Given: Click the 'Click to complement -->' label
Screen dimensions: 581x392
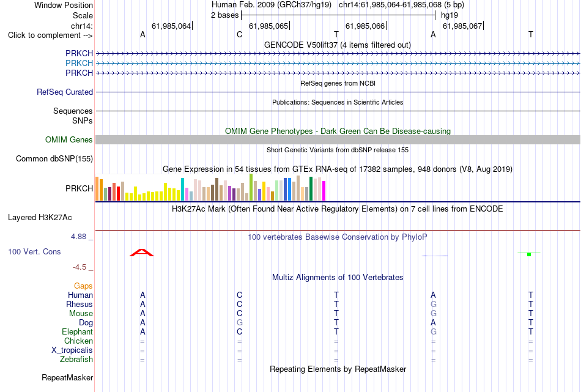Looking at the screenshot, I should coord(50,35).
